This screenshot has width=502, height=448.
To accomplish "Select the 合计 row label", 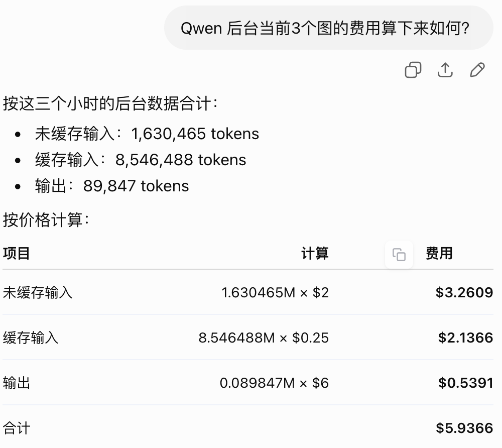I will (x=17, y=428).
